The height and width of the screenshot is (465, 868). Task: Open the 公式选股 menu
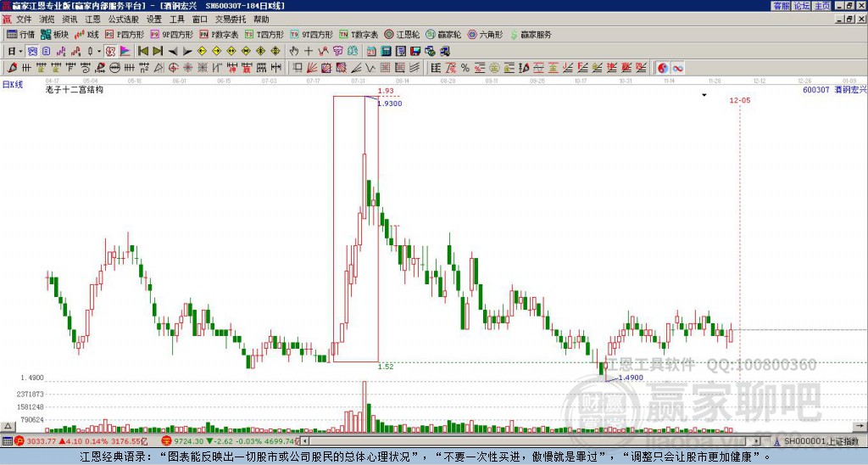click(x=124, y=20)
